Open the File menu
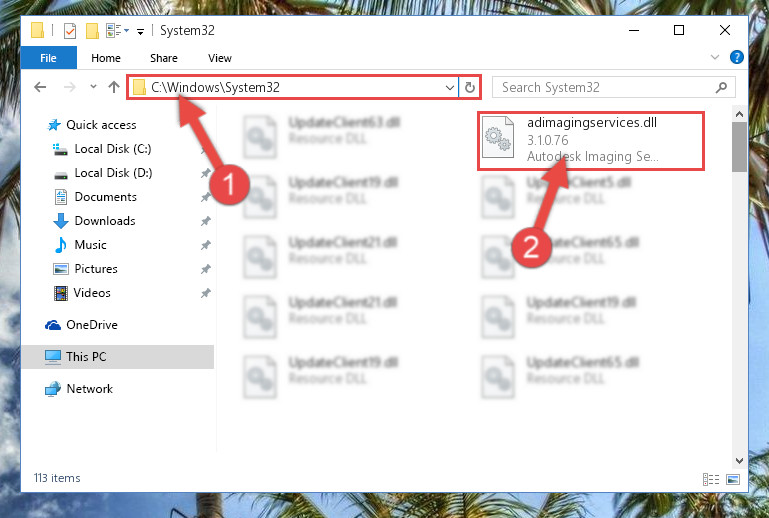769x518 pixels. [x=49, y=58]
